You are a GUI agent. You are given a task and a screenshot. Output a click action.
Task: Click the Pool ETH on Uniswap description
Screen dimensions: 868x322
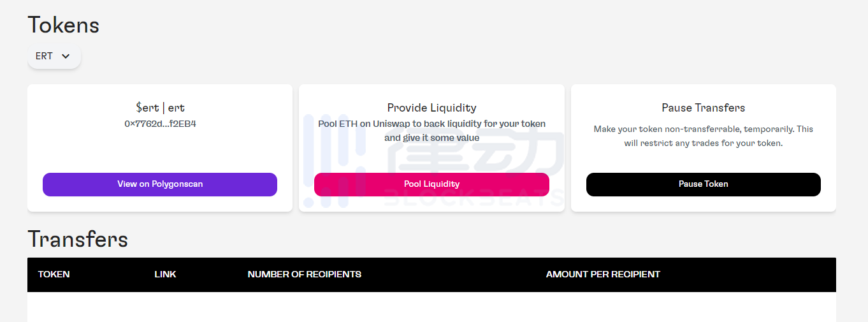(431, 130)
